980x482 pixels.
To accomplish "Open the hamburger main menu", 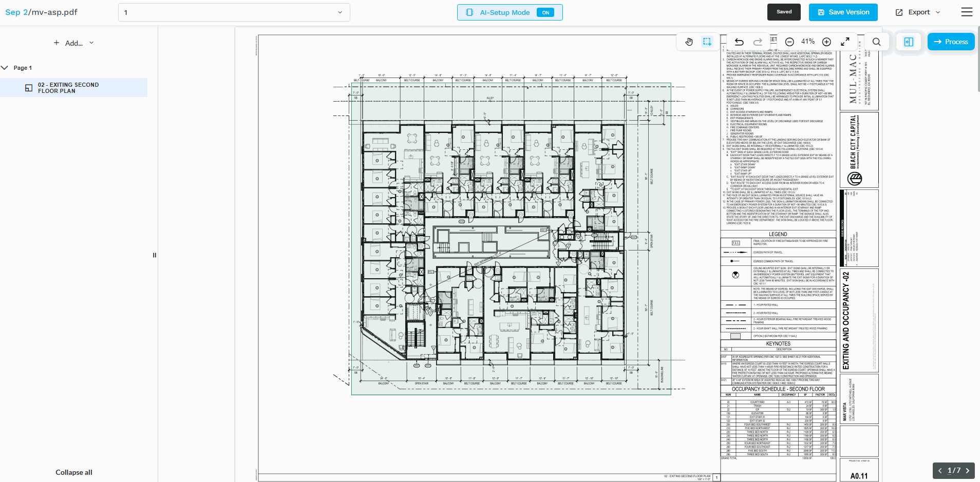I will [x=967, y=12].
